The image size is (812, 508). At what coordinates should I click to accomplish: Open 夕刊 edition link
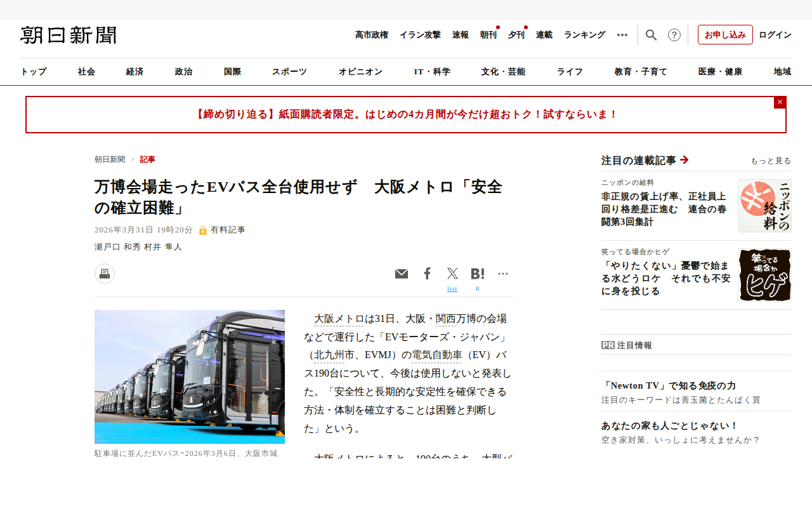pos(516,35)
